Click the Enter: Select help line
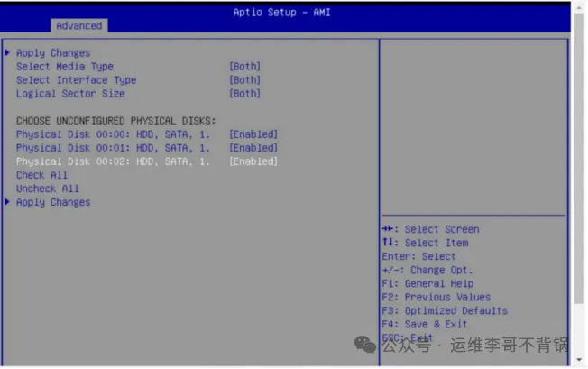The image size is (588, 369). (x=418, y=256)
